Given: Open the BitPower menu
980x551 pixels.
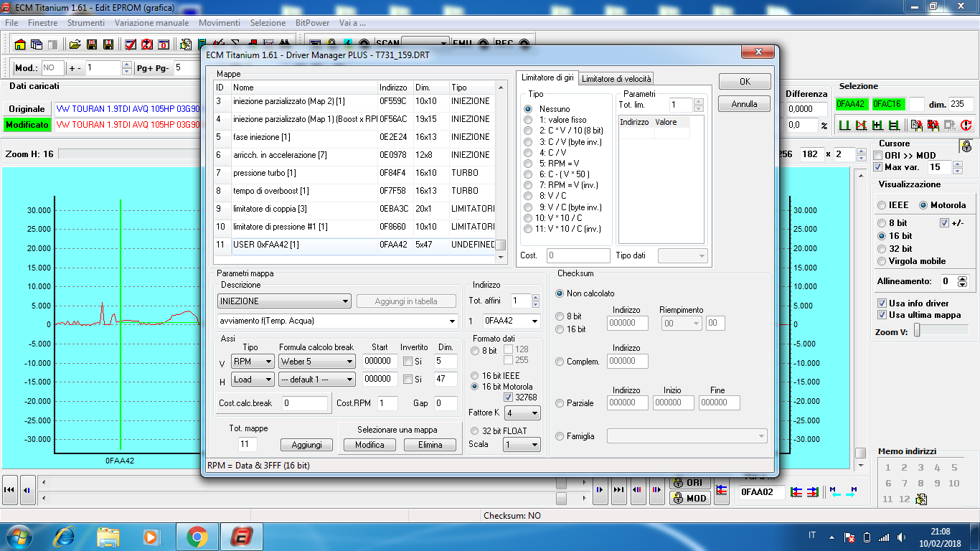Looking at the screenshot, I should coord(312,23).
